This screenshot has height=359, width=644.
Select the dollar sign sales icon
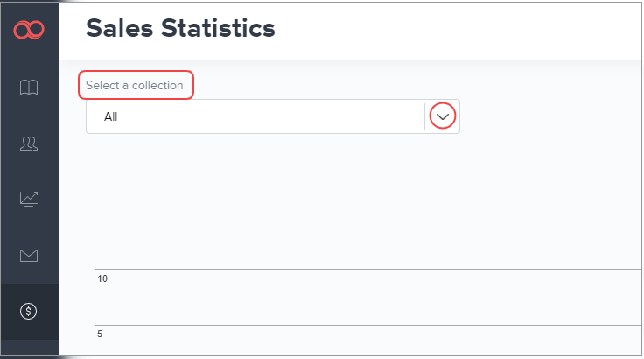29,311
